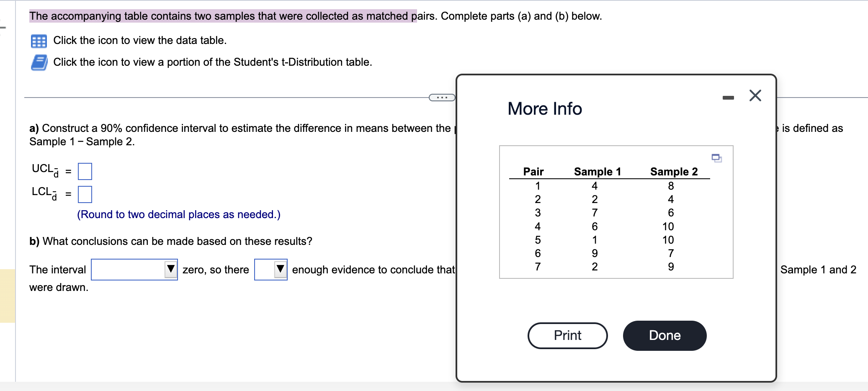Click the Print button
868x391 pixels.
567,335
